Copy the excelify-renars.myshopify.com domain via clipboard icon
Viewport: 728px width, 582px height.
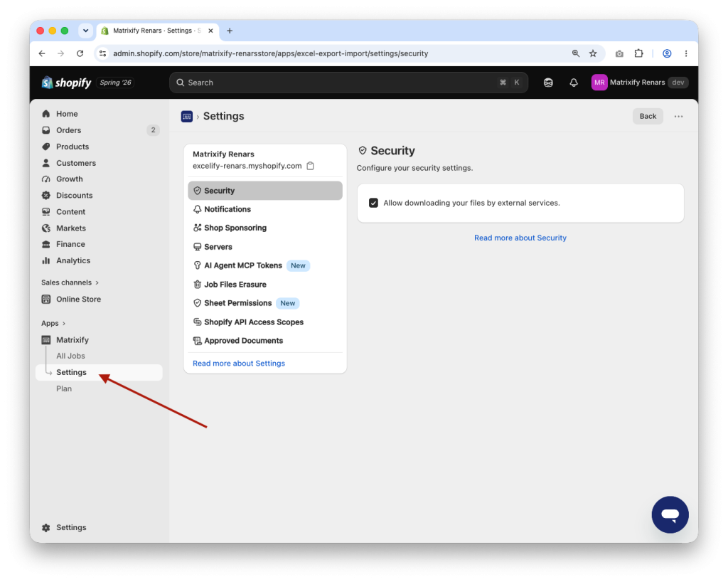(x=310, y=166)
